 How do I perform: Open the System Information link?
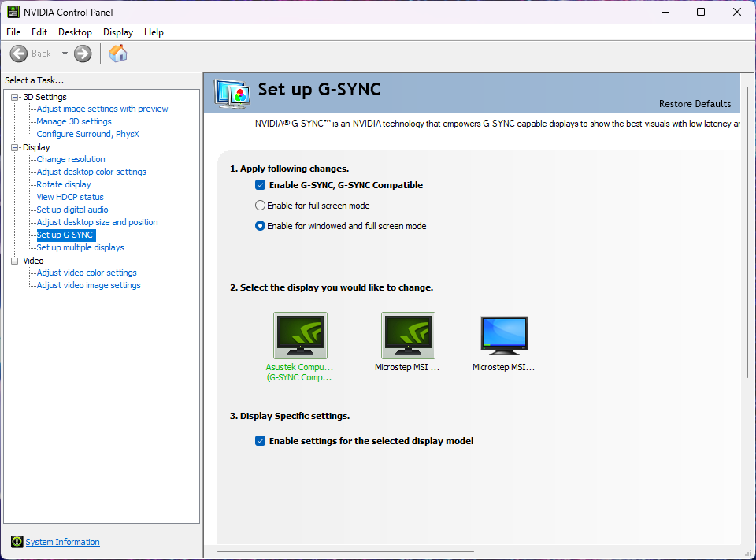coord(63,542)
